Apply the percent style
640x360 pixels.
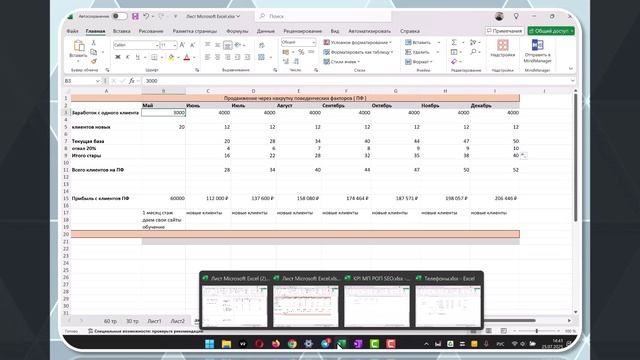[301, 52]
